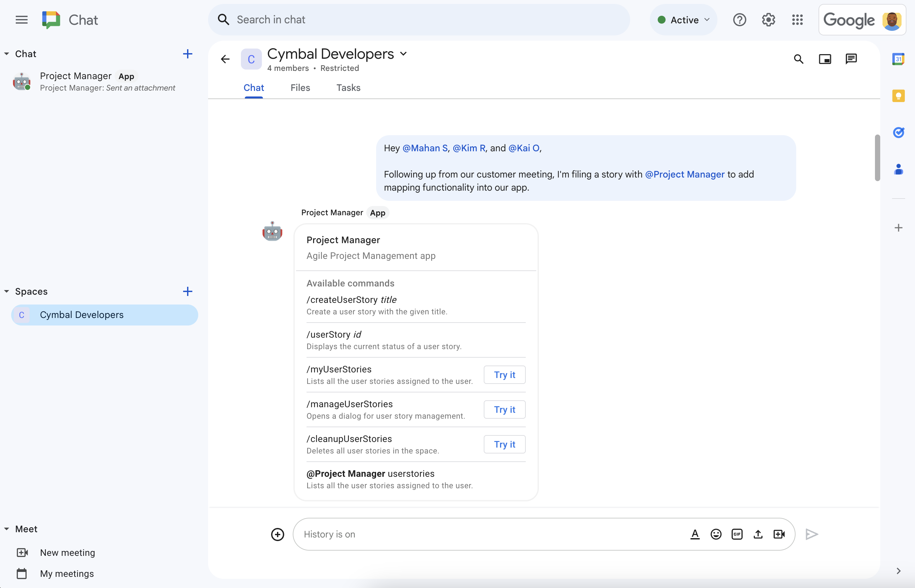Open the video call icon in header
Image resolution: width=915 pixels, height=588 pixels.
825,59
